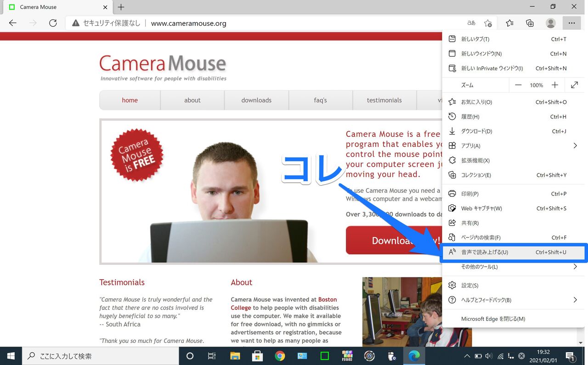The height and width of the screenshot is (365, 588).
Task: Open File Explorer from the taskbar
Action: [x=235, y=356]
